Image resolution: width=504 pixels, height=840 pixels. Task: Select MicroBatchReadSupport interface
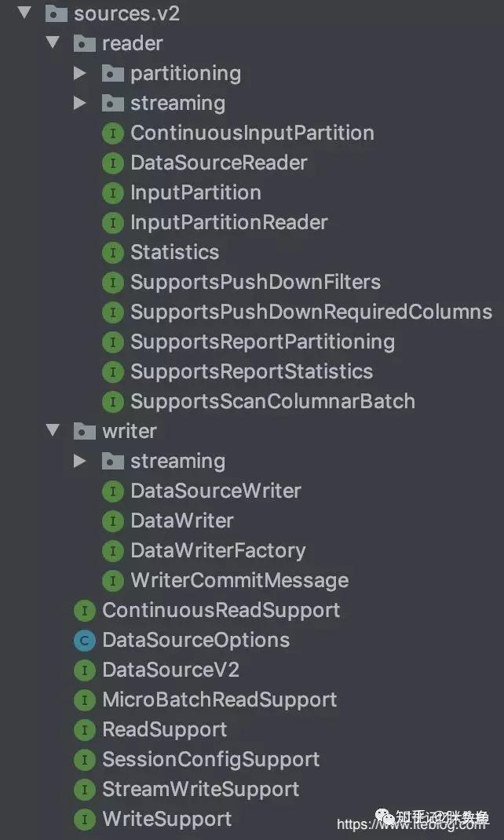pyautogui.click(x=220, y=699)
